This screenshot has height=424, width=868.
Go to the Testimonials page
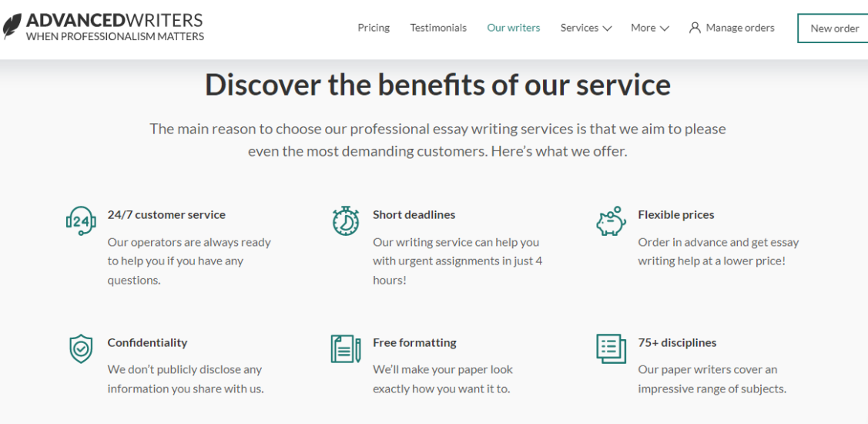click(x=438, y=28)
